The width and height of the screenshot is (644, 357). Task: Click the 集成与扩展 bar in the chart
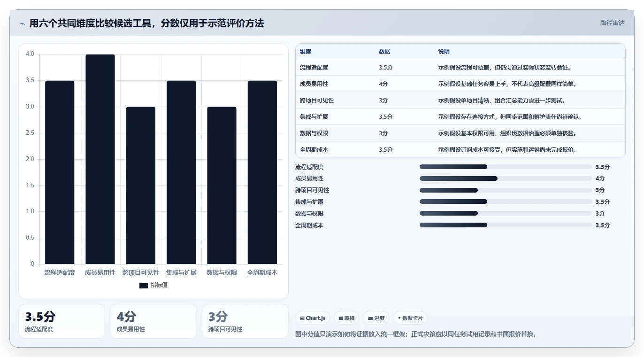[x=181, y=172]
